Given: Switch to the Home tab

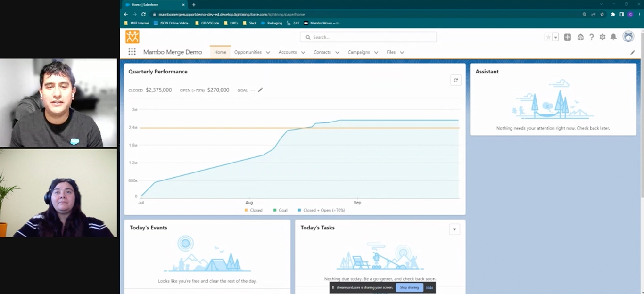Looking at the screenshot, I should pos(220,52).
